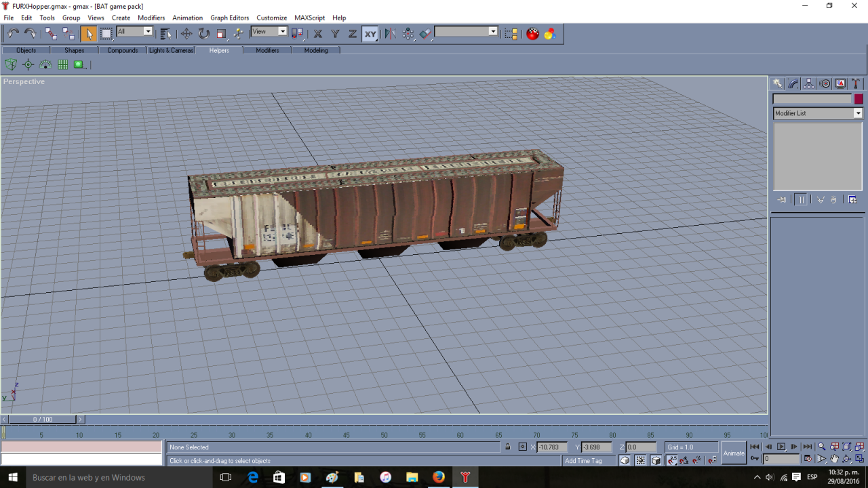Image resolution: width=868 pixels, height=488 pixels.
Task: Toggle Percent Snap on the status bar
Action: pyautogui.click(x=697, y=461)
